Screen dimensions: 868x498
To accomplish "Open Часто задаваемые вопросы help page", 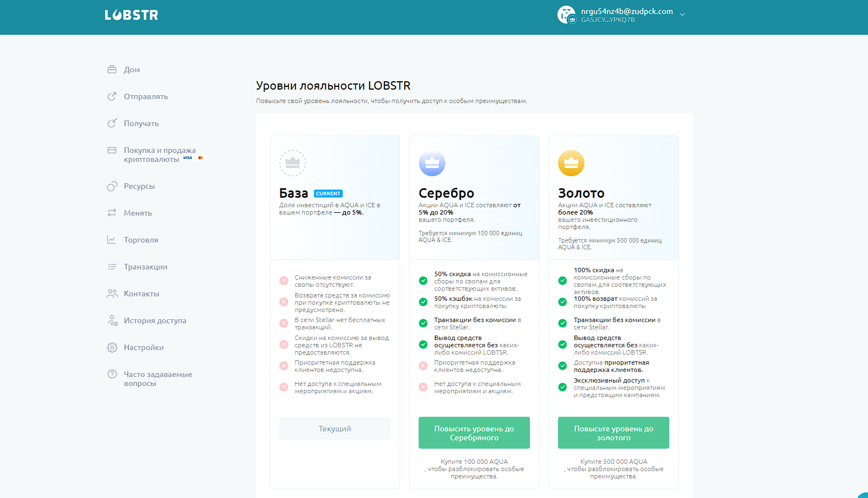I will pos(157,379).
